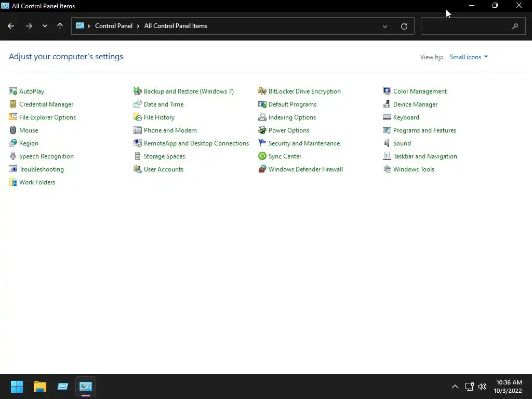Click the Search Control Panel field

click(473, 26)
